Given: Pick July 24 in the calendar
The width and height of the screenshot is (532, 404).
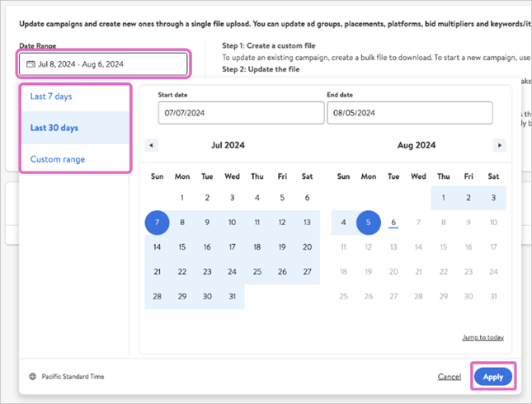Looking at the screenshot, I should [x=232, y=272].
